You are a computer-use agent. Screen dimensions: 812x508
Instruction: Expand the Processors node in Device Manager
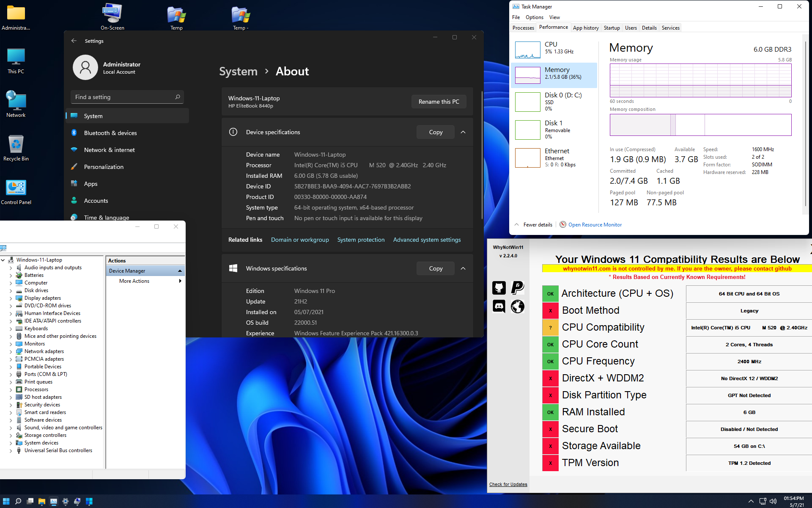tap(11, 389)
